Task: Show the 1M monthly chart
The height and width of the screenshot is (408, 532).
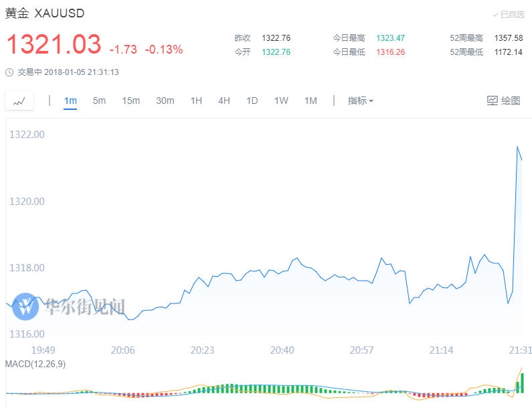Action: click(x=311, y=101)
